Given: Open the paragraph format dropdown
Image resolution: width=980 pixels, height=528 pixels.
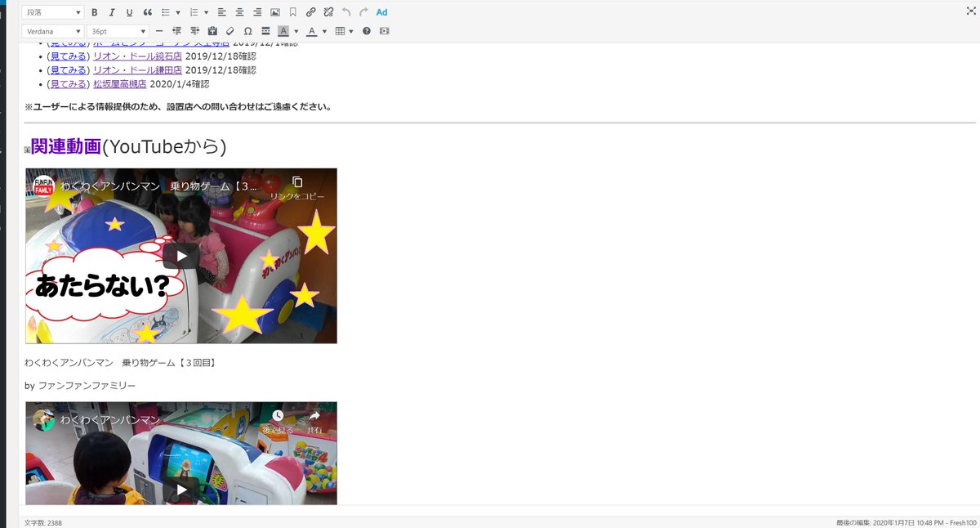Looking at the screenshot, I should pyautogui.click(x=52, y=12).
